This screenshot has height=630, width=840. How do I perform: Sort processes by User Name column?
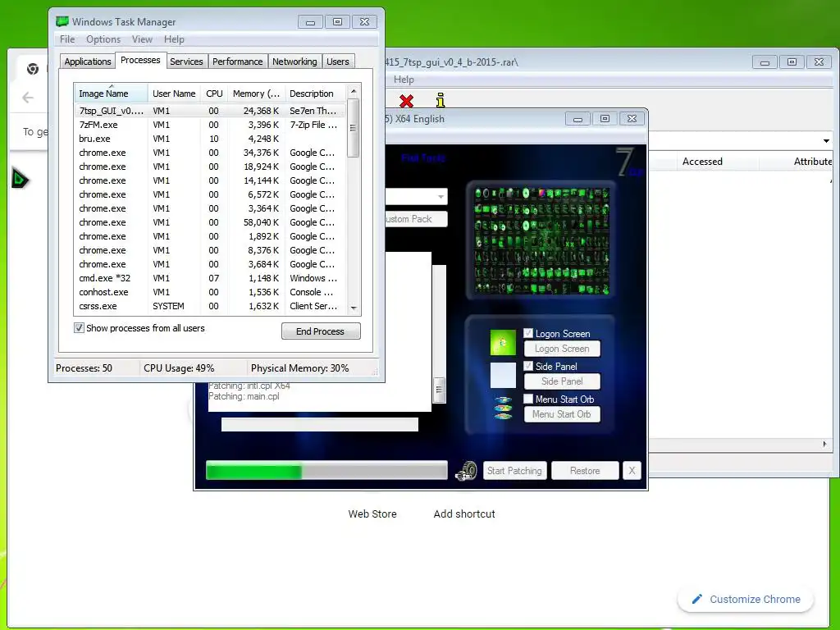pos(174,94)
